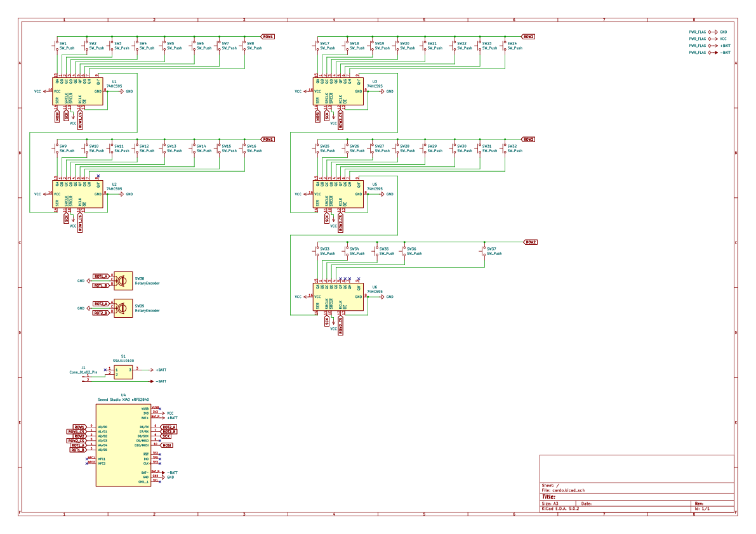The image size is (756, 534).
Task: Click the cardo.kicad_sch filename in title block
Action: [x=568, y=489]
